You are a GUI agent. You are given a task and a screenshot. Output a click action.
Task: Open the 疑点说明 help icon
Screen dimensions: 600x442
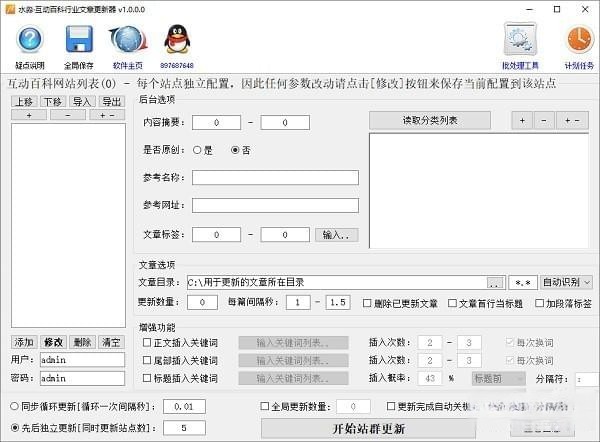(x=29, y=39)
